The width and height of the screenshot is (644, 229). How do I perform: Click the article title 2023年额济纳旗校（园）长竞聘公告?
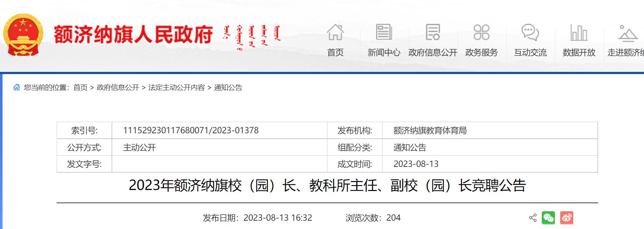(327, 186)
